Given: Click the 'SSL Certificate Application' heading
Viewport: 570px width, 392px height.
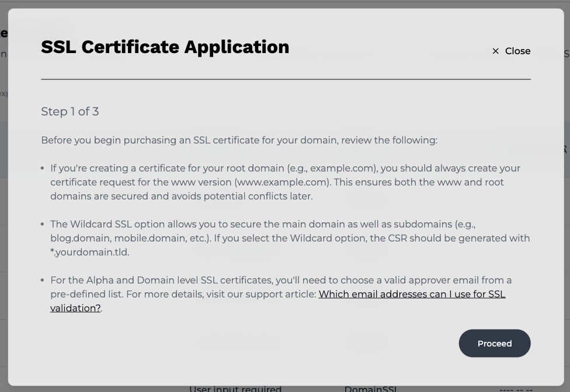Looking at the screenshot, I should click(165, 47).
